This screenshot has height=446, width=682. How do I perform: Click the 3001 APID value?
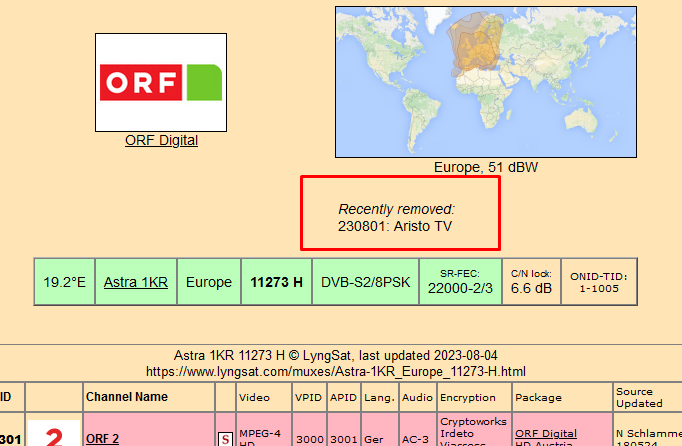tap(344, 439)
